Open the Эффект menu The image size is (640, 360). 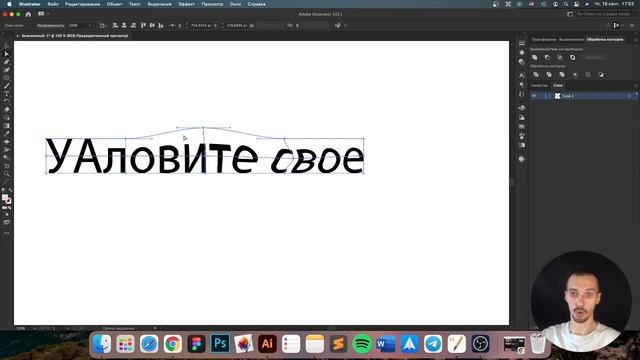(x=187, y=4)
